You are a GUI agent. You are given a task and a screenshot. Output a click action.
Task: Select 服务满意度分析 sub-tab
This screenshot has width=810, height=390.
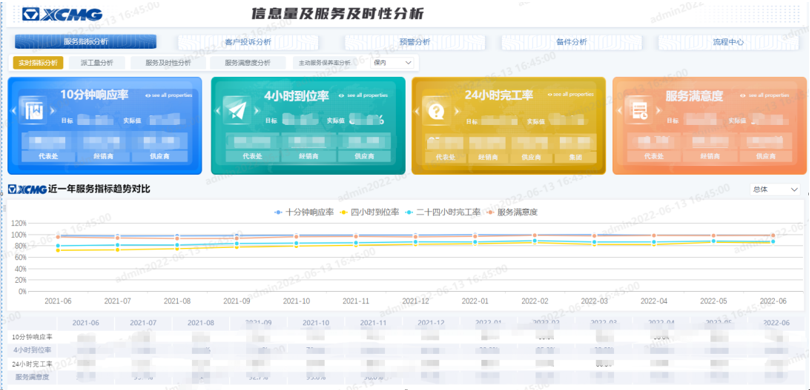coord(247,63)
